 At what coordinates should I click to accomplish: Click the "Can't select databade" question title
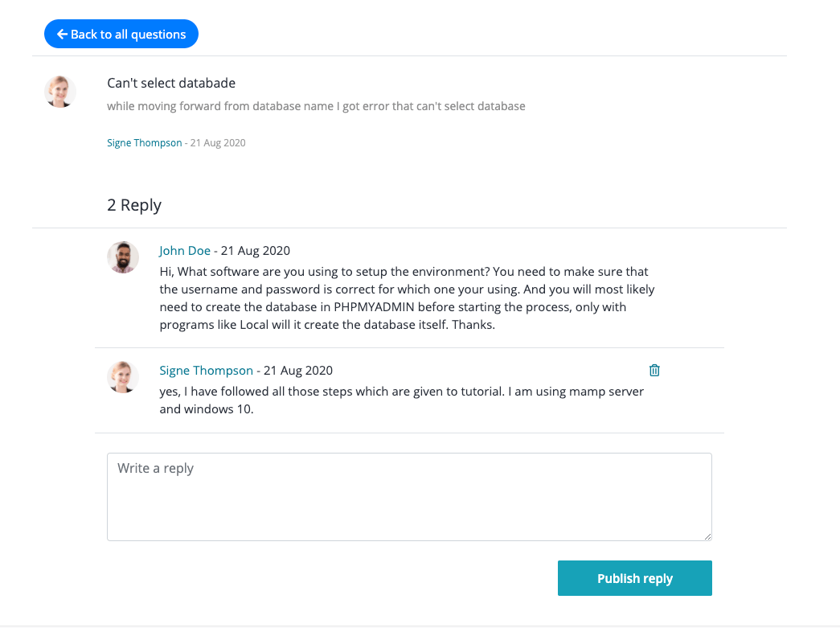(171, 84)
